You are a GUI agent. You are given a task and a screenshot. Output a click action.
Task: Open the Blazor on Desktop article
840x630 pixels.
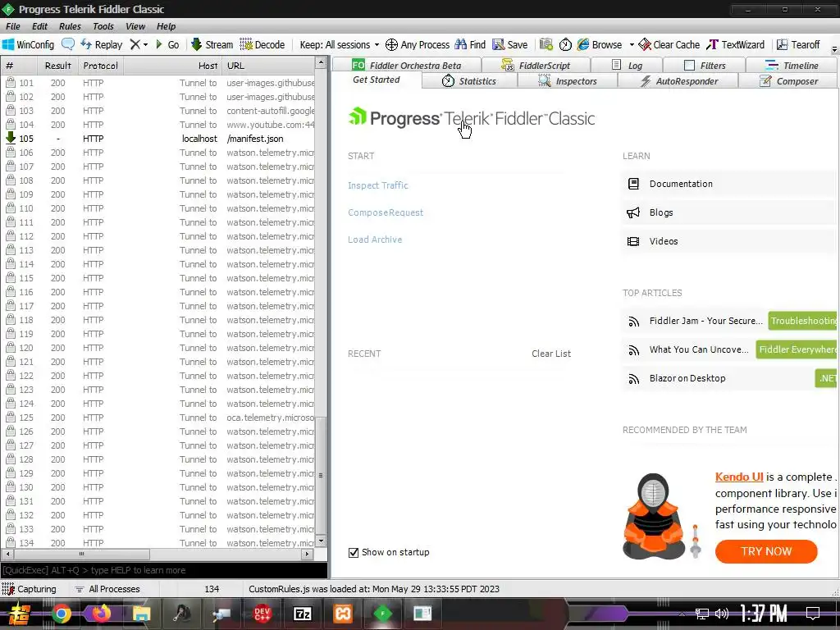tap(687, 378)
